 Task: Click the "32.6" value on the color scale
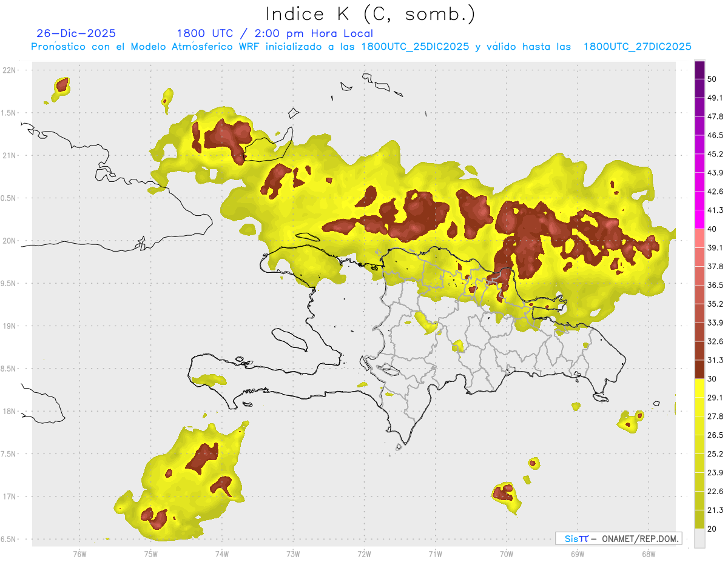(x=715, y=341)
